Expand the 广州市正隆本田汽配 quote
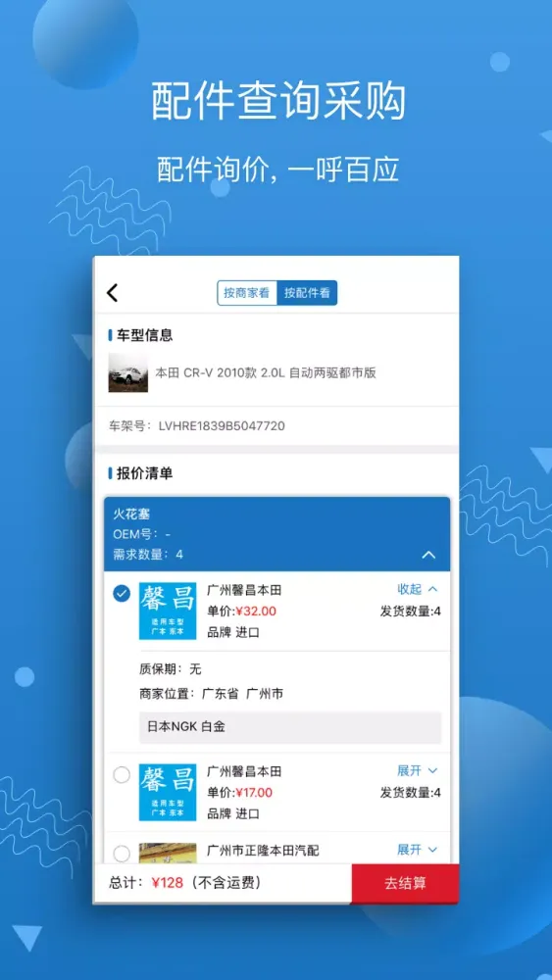552x980 pixels. [x=419, y=850]
